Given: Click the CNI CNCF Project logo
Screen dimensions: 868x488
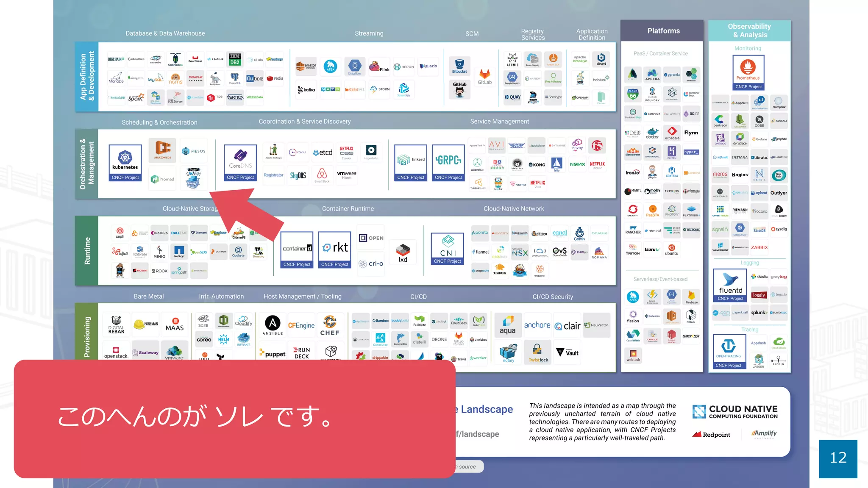Looking at the screenshot, I should point(448,249).
